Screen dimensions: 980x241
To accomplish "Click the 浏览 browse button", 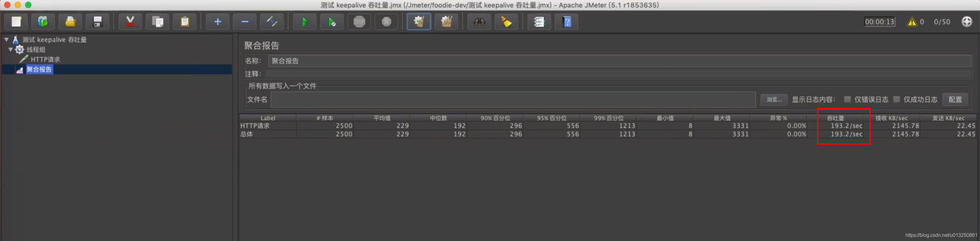I will pos(774,100).
